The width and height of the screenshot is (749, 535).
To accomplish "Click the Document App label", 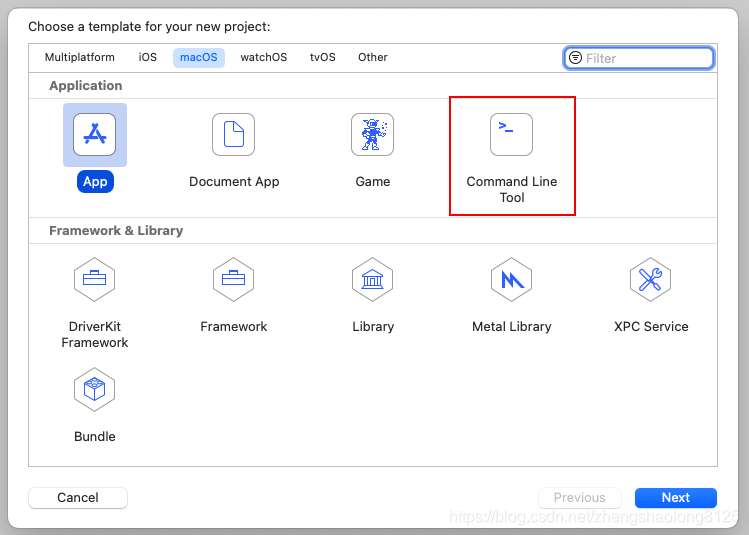I will point(234,182).
